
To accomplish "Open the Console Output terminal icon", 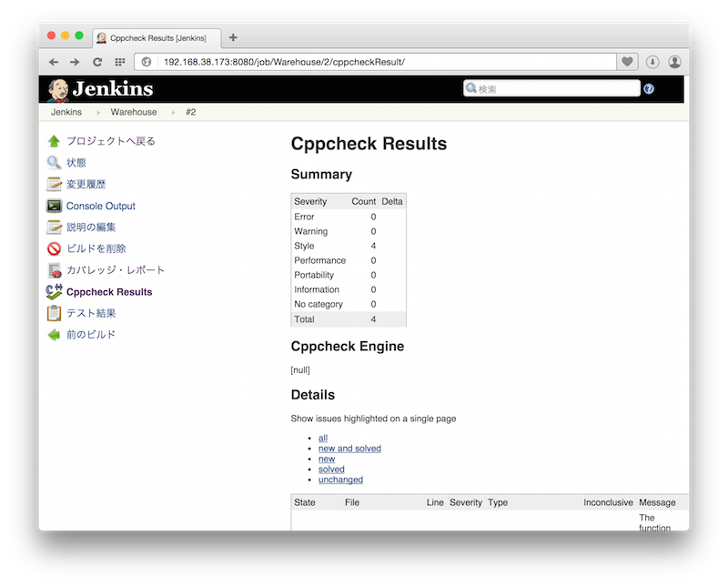I will click(x=54, y=206).
